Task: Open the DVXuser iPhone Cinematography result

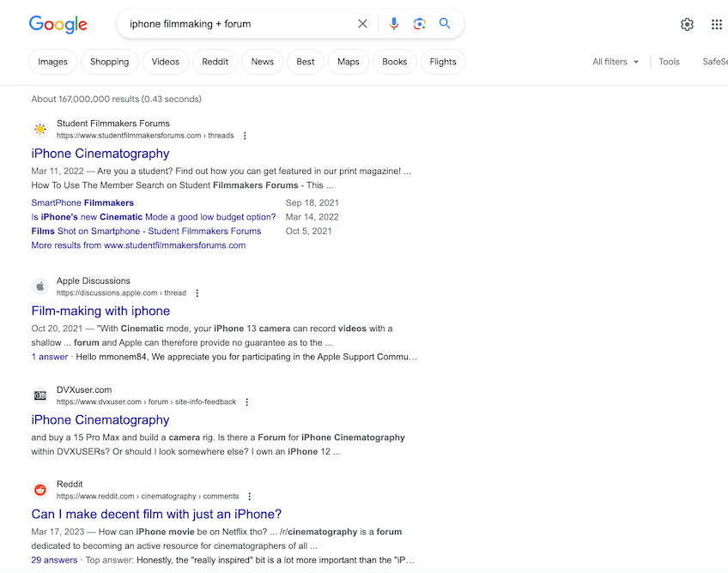Action: pyautogui.click(x=100, y=420)
